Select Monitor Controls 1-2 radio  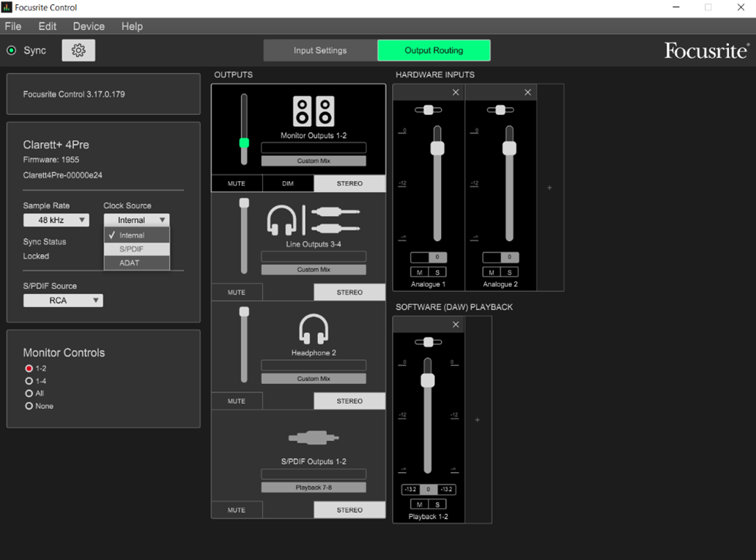pyautogui.click(x=29, y=368)
